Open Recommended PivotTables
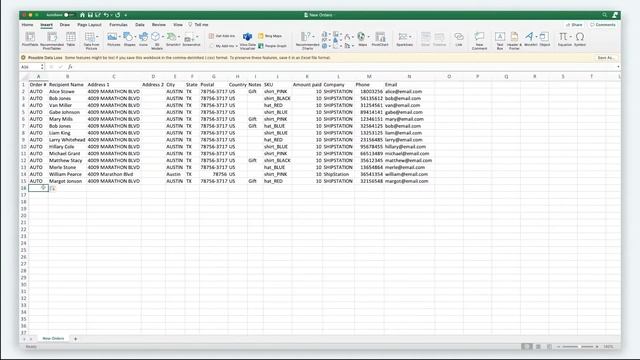Viewport: 640px width, 360px height. click(x=52, y=40)
